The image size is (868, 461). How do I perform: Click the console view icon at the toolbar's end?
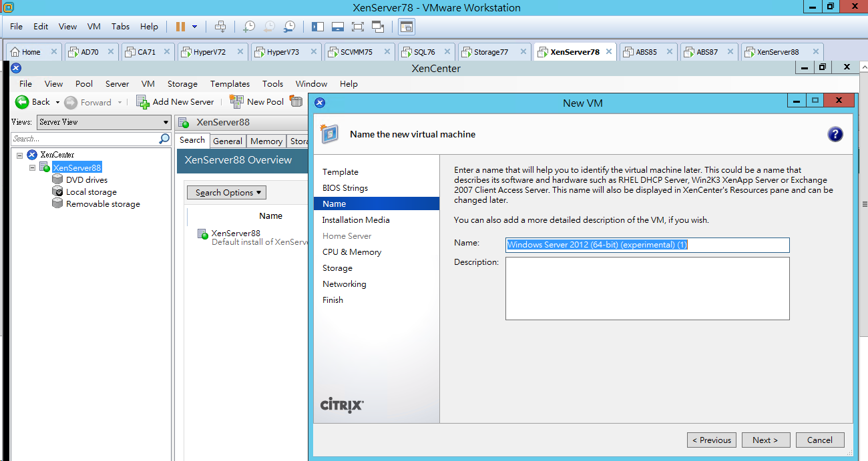406,27
